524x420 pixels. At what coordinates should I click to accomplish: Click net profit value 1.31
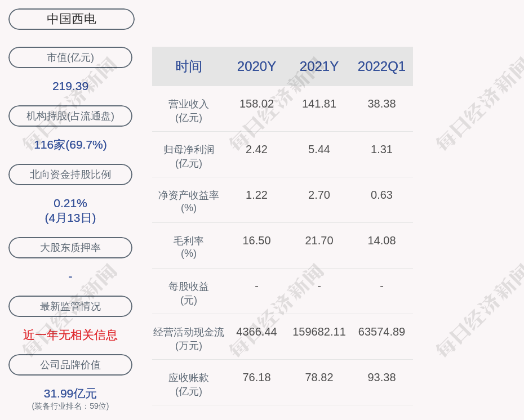(381, 149)
